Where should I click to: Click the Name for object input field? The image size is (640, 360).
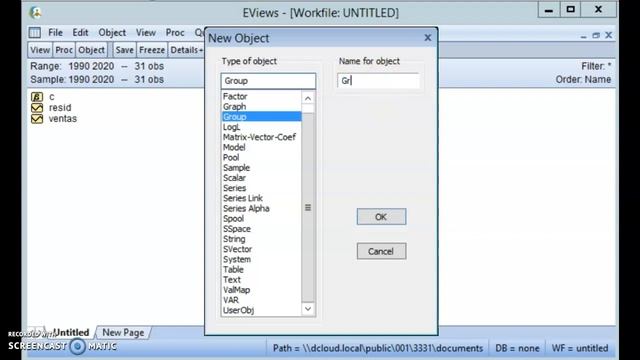tap(378, 81)
